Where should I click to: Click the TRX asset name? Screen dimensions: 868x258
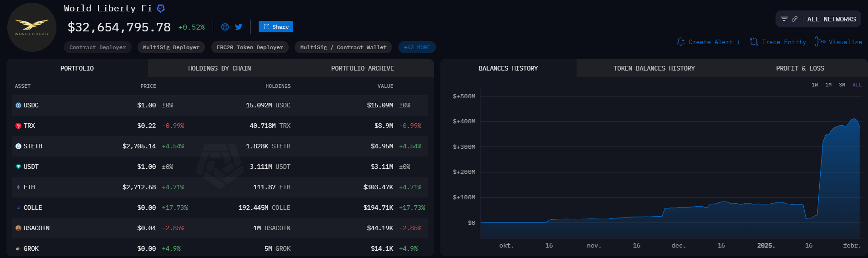pyautogui.click(x=29, y=126)
